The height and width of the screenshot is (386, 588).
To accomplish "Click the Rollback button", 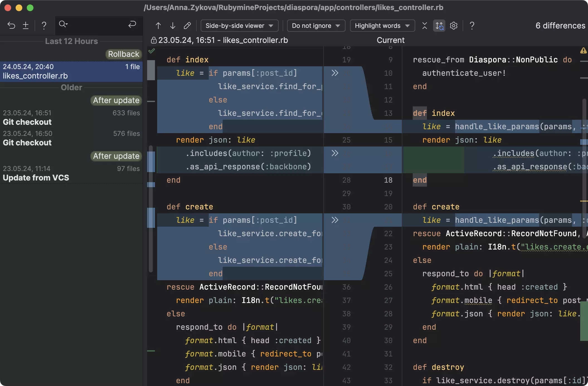I will coord(123,54).
